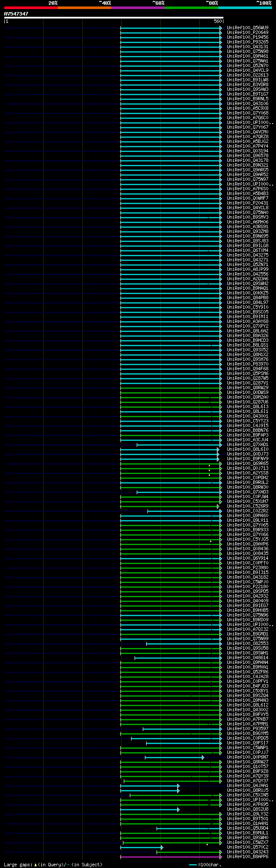
Task: Open hit UniRef100_Q9M461
Action: [248, 56]
